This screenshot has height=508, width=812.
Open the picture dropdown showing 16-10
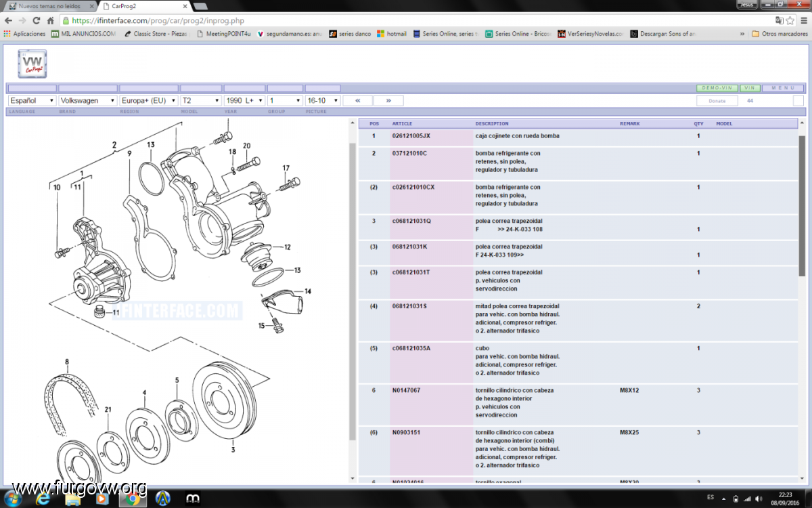[323, 100]
